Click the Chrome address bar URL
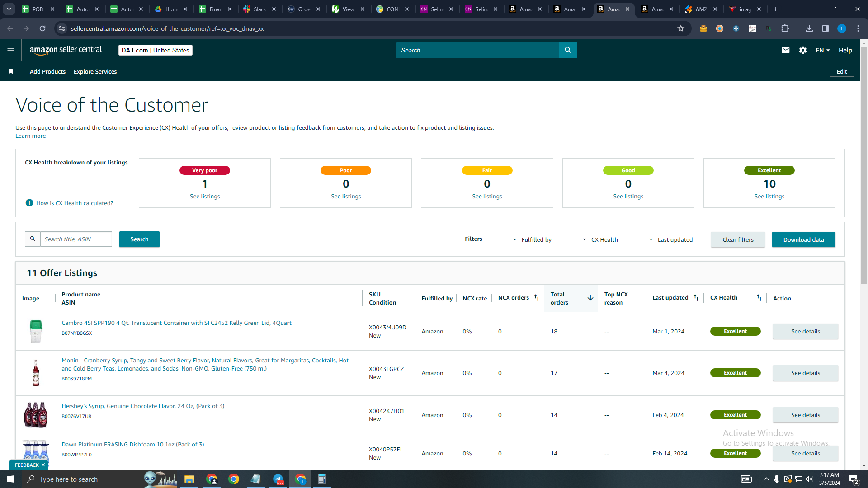 [x=167, y=28]
